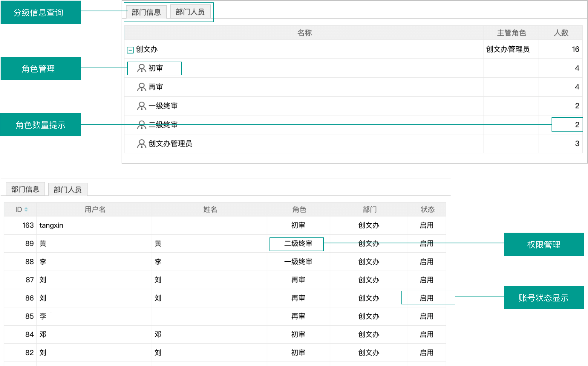Click the 角色数量提示 teal label
Image resolution: width=588 pixels, height=366 pixels.
(40, 125)
